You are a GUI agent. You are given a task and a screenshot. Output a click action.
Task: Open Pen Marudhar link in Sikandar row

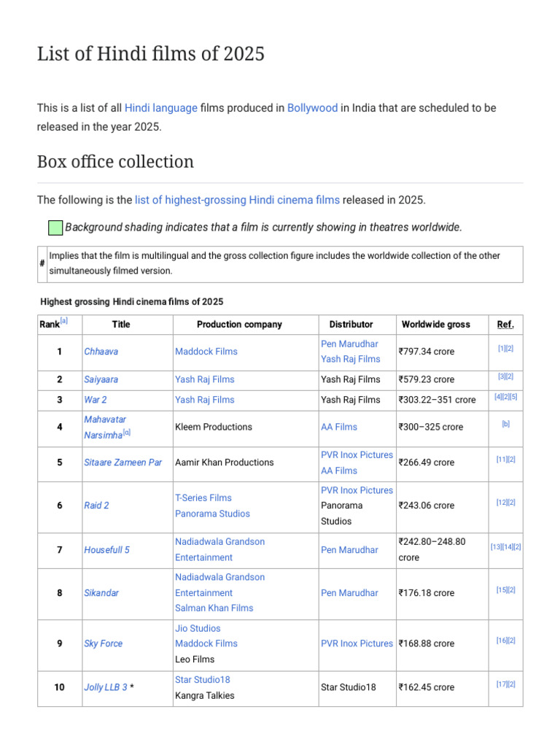point(349,593)
